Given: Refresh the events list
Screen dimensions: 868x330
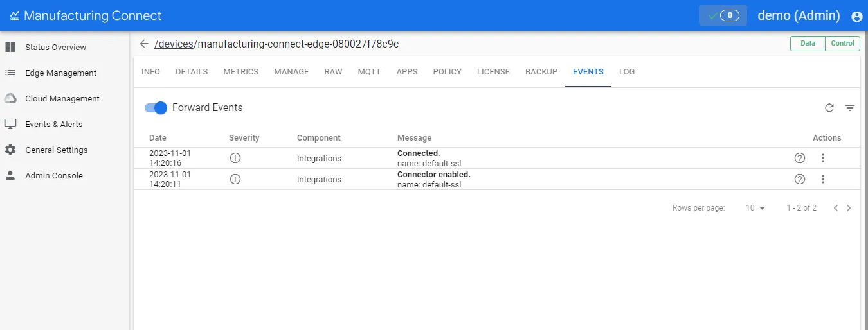Looking at the screenshot, I should click(x=829, y=108).
